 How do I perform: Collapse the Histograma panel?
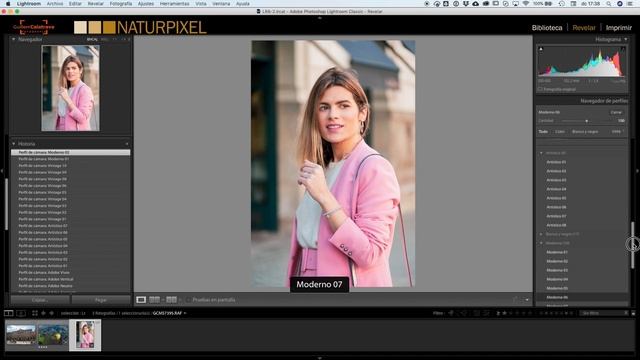click(626, 40)
